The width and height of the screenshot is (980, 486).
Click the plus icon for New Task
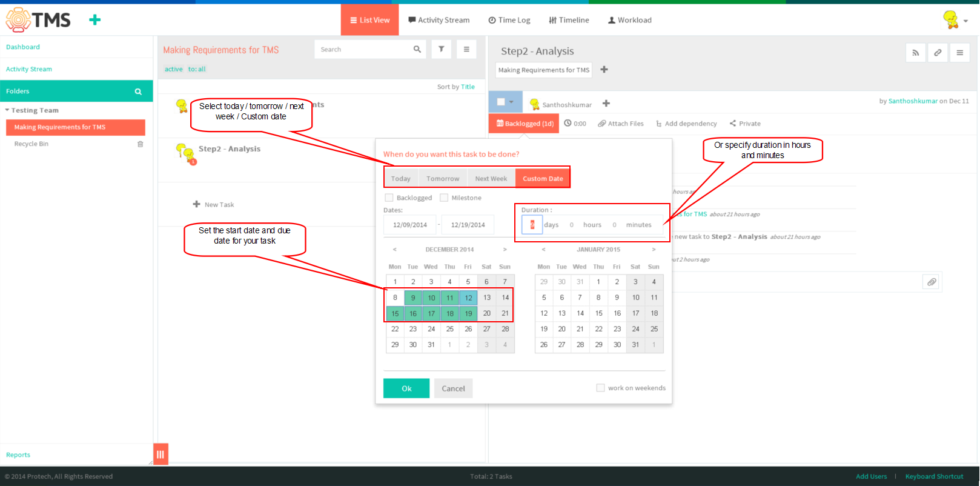(x=196, y=204)
